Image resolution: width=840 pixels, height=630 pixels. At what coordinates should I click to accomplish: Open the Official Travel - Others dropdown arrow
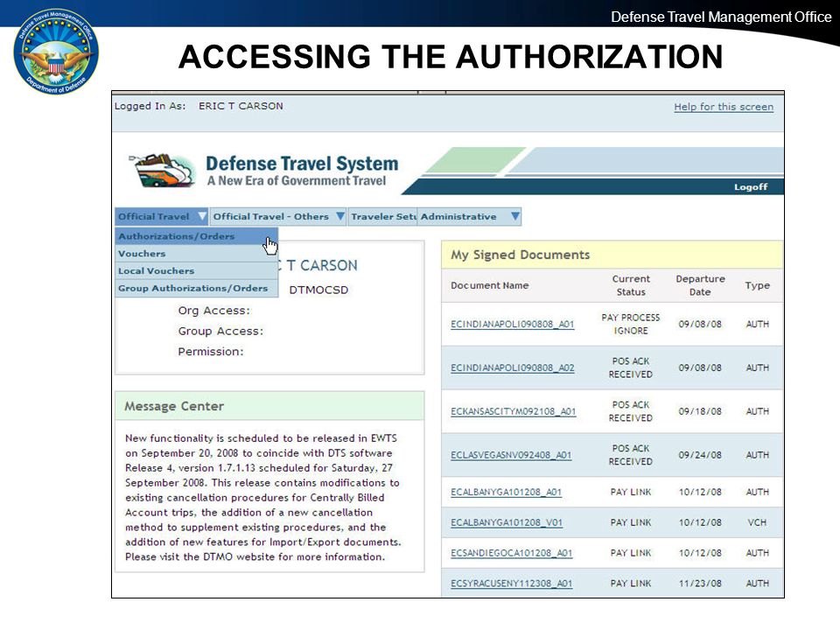click(x=339, y=216)
